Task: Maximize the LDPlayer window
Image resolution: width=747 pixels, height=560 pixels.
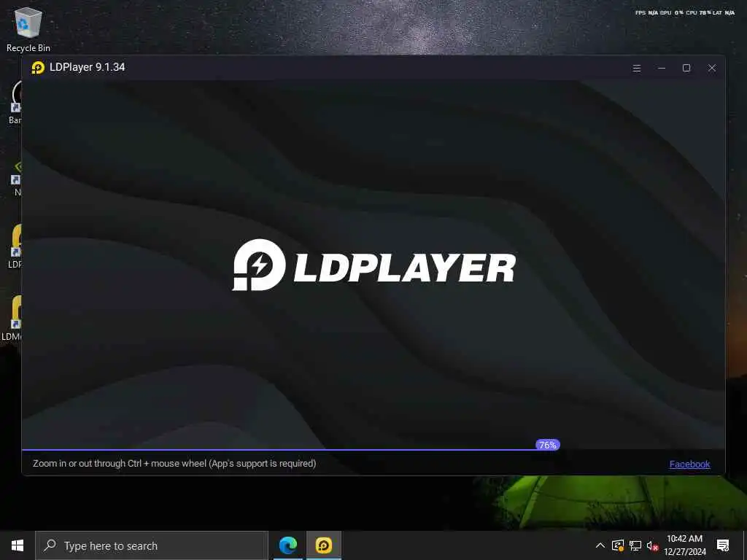Action: pyautogui.click(x=686, y=68)
